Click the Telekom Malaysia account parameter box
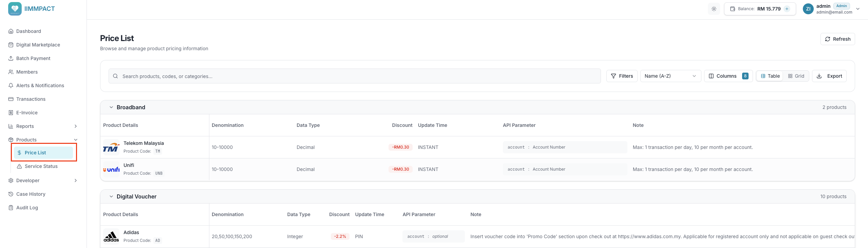The height and width of the screenshot is (248, 868). pos(565,147)
